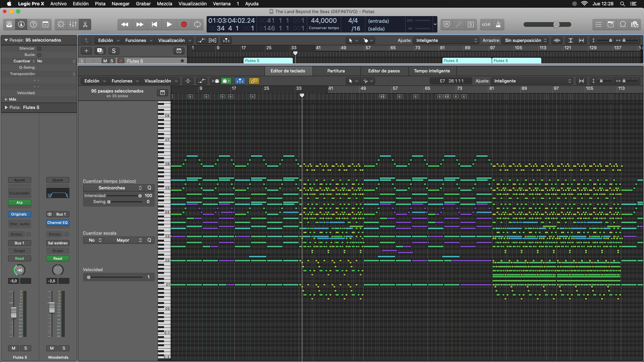Viewport: 644px width, 362px height.
Task: Check the Bucle checkbox
Action: click(x=39, y=55)
